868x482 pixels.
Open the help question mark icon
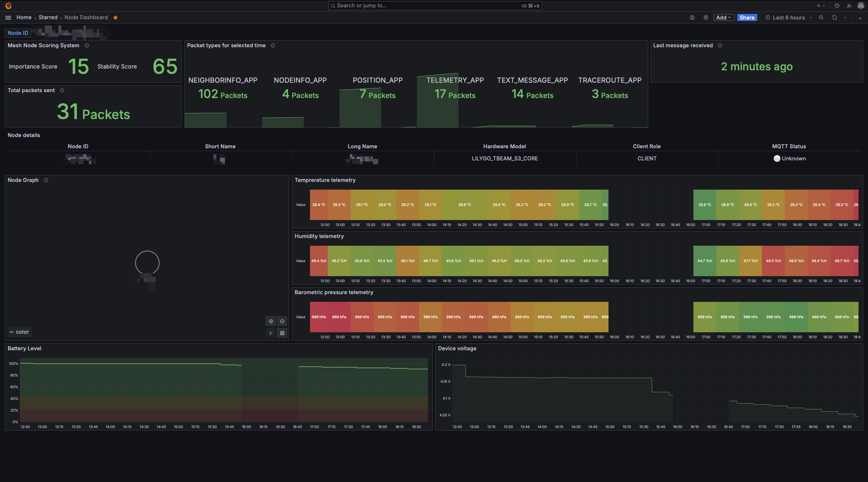(837, 6)
